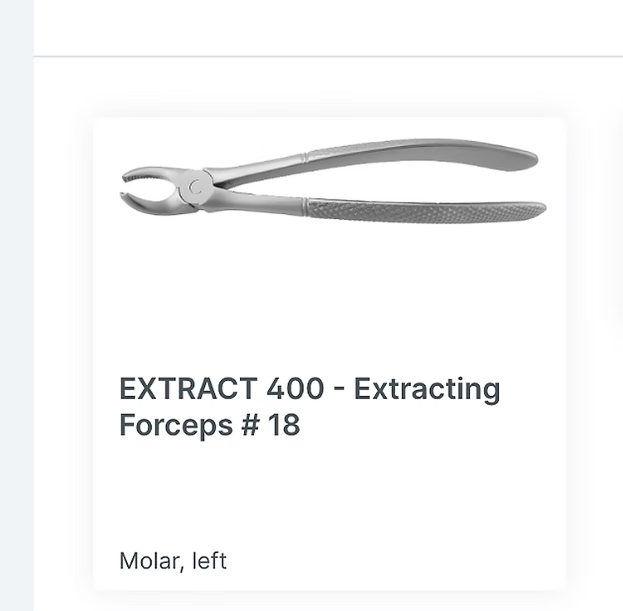This screenshot has width=623, height=611.
Task: Click the white header area above the divider
Action: 330,25
